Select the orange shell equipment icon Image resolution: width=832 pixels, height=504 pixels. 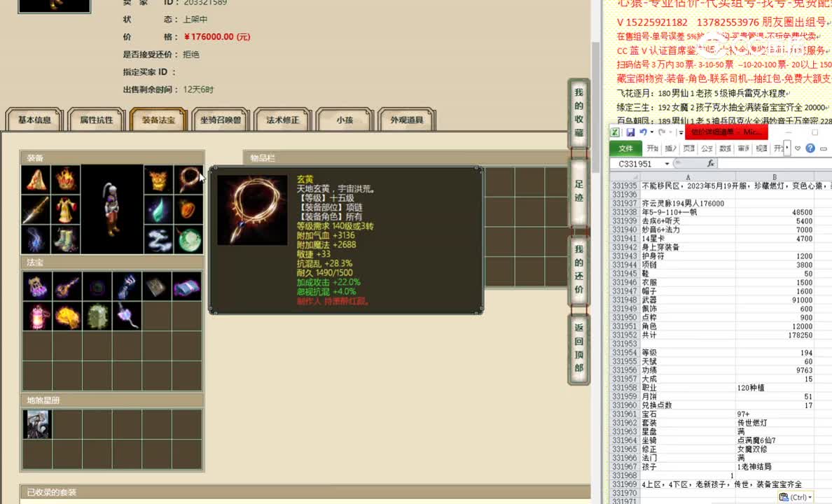(x=188, y=210)
